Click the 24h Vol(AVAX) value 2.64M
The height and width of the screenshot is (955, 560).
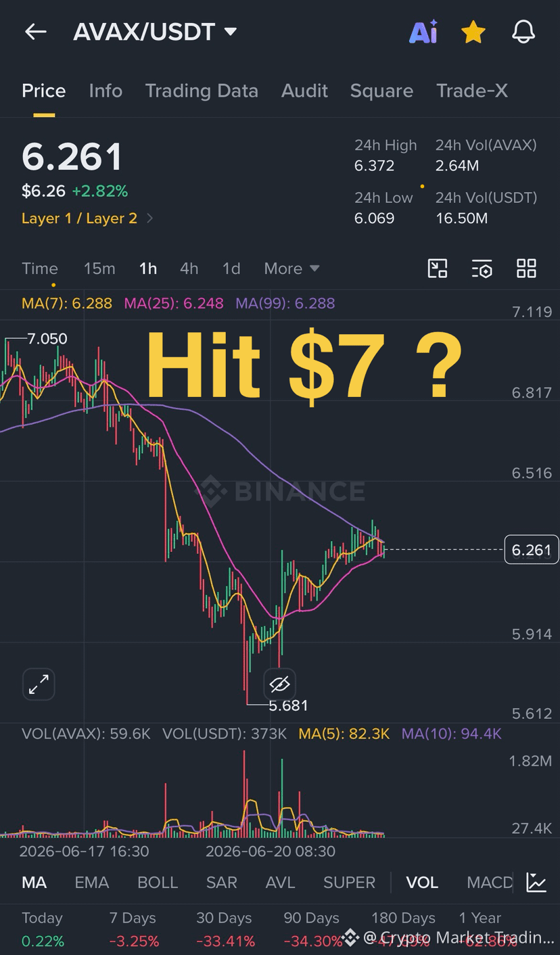(457, 166)
